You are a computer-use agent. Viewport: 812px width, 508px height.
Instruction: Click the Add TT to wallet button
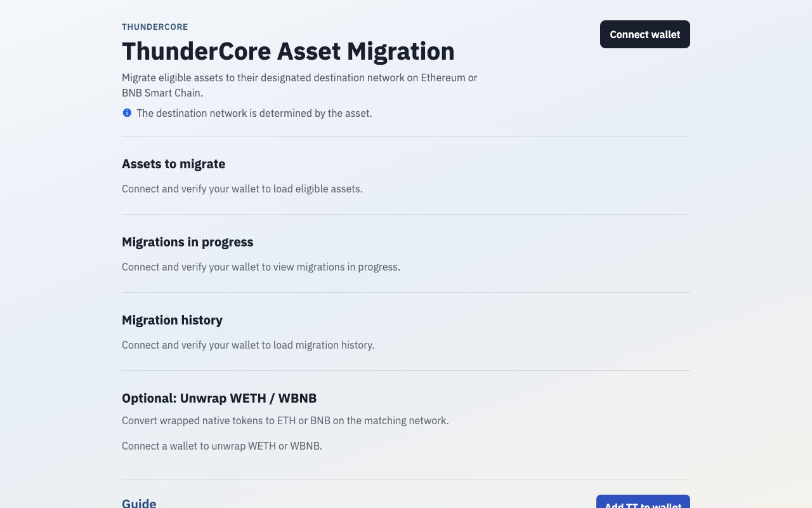[643, 502]
